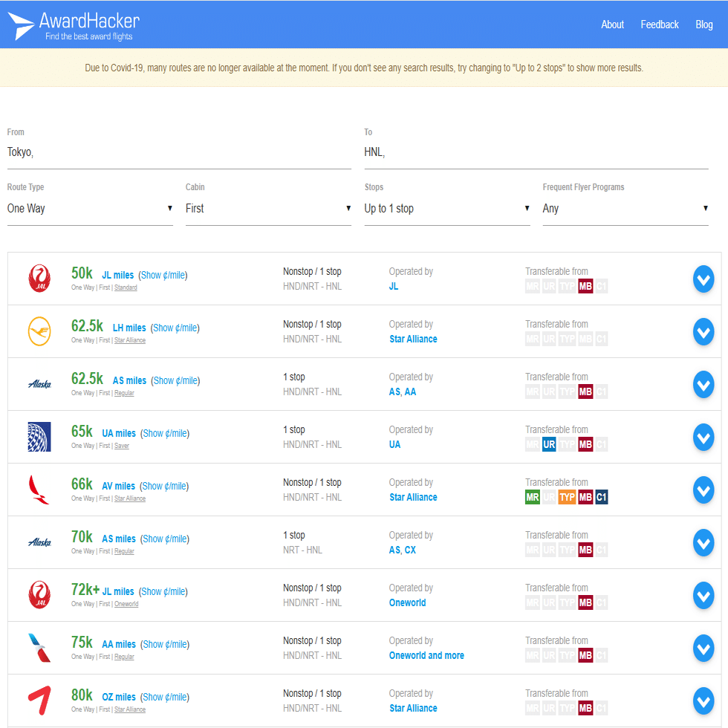The height and width of the screenshot is (728, 728).
Task: Click Alaska logo on 70k row
Action: (x=39, y=542)
